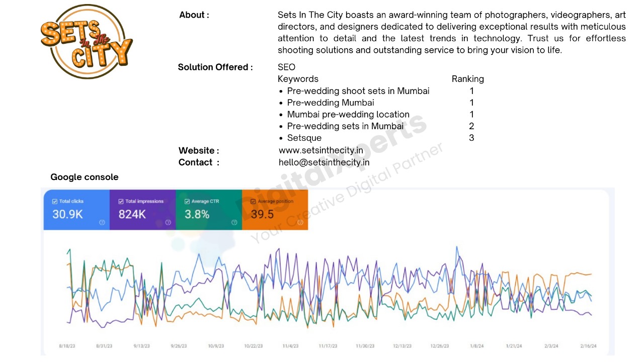Click the 824K total impressions value
644x362 pixels.
[132, 214]
